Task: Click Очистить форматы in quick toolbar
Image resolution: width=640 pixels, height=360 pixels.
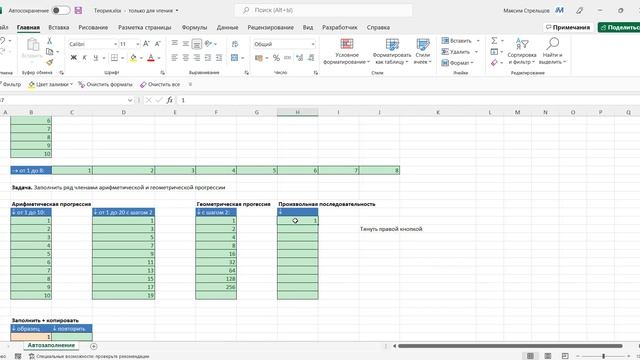Action: click(x=105, y=84)
